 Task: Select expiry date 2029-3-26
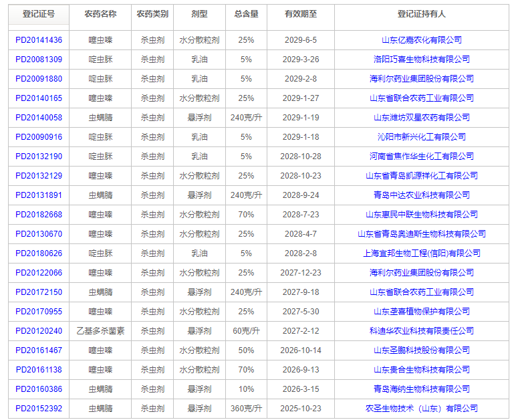tap(301, 60)
